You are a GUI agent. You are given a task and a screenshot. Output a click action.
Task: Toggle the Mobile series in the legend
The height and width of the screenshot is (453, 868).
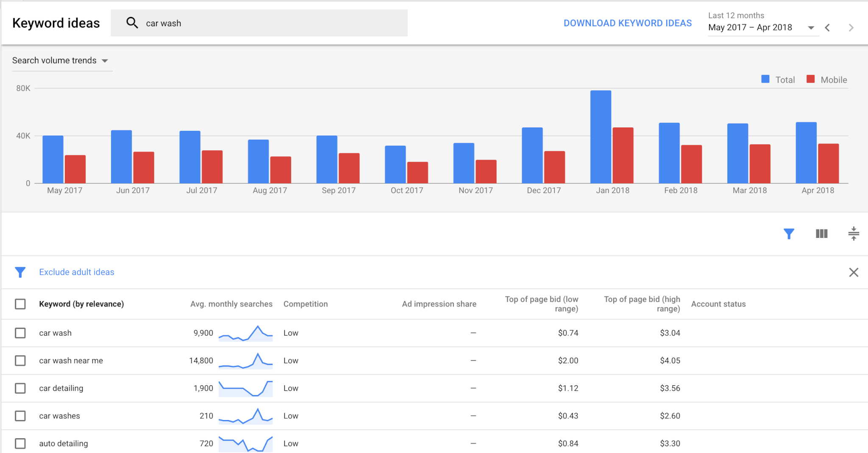[x=826, y=80]
